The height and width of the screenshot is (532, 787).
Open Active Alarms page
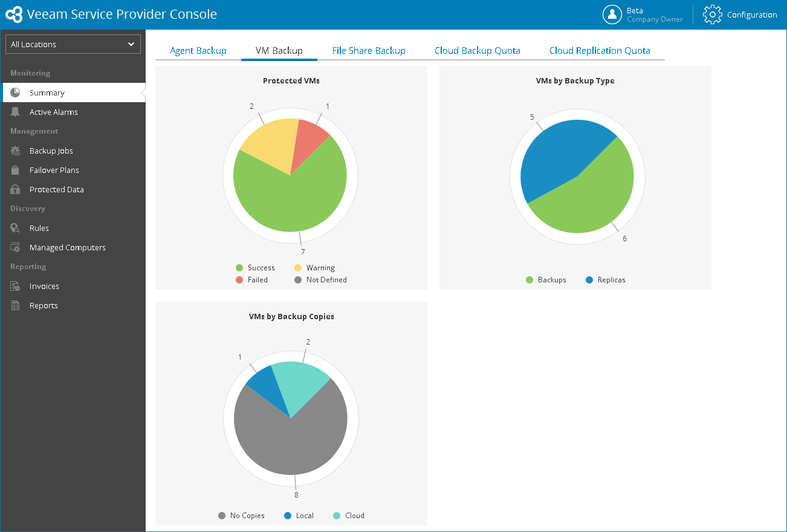pos(73,112)
